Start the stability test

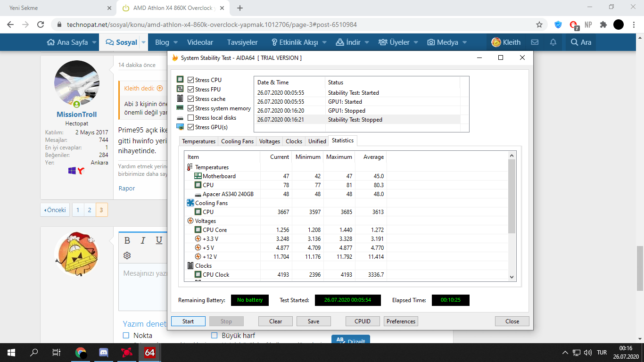188,321
